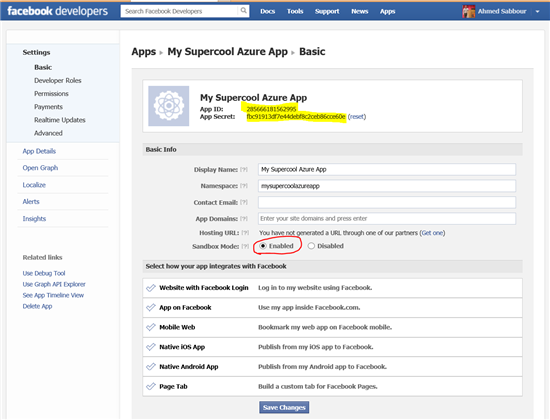Open Open Graph in sidebar
Screen dimensions: 550x420
[x=40, y=168]
